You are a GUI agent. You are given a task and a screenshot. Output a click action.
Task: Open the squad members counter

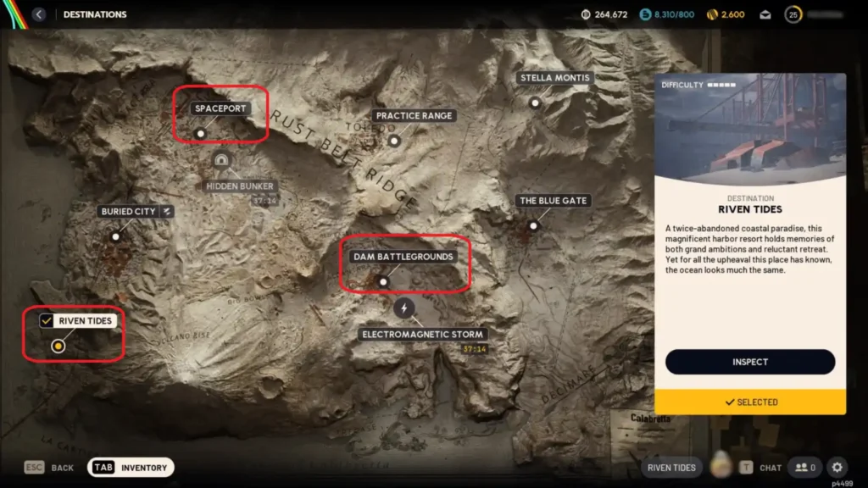pyautogui.click(x=805, y=468)
